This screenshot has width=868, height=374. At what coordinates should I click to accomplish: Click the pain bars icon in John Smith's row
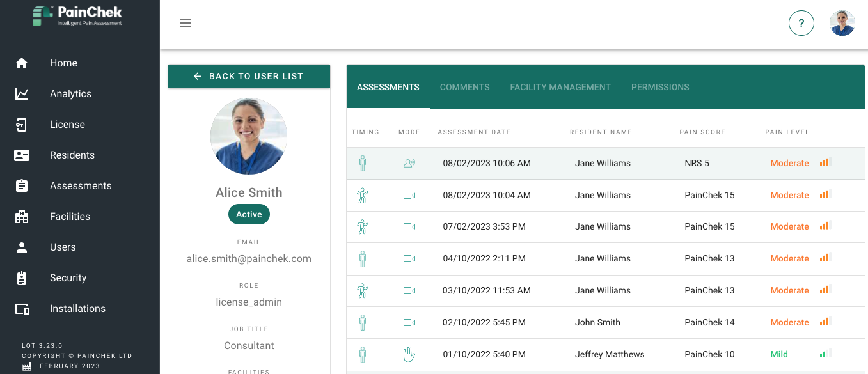825,322
